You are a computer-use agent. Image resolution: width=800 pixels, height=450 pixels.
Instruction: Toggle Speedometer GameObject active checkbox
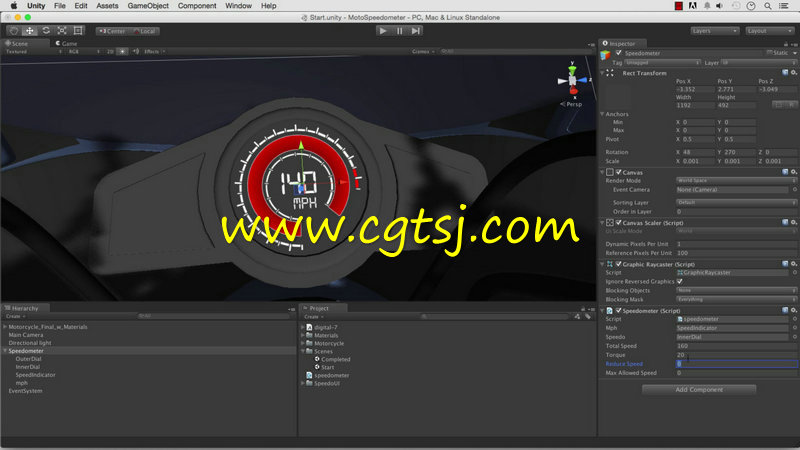618,53
